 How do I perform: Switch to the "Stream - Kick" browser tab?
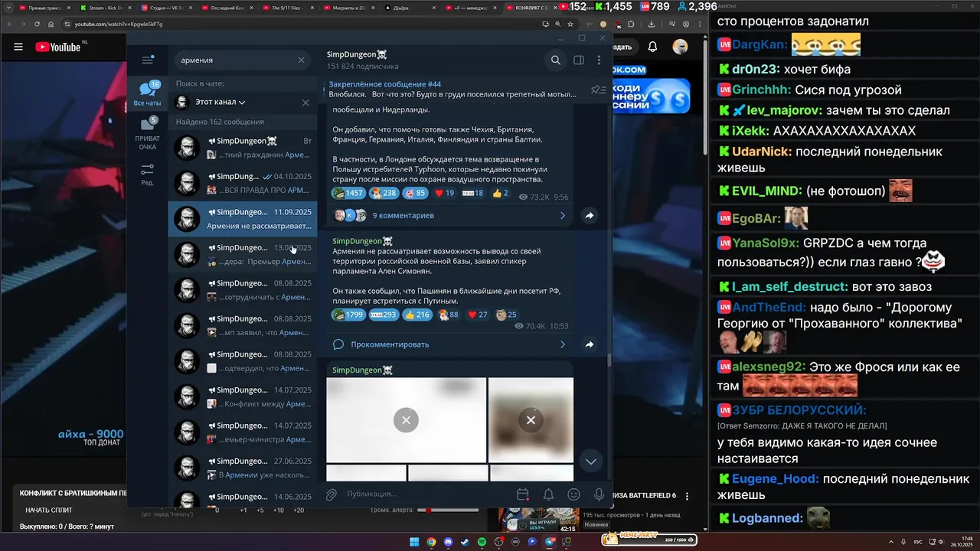106,7
